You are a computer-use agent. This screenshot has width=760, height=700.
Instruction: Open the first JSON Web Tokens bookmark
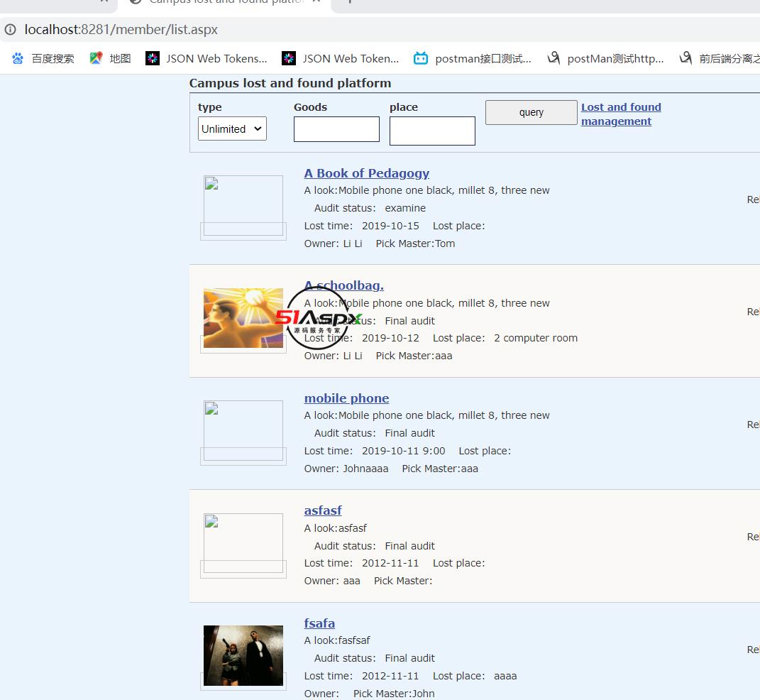(206, 59)
